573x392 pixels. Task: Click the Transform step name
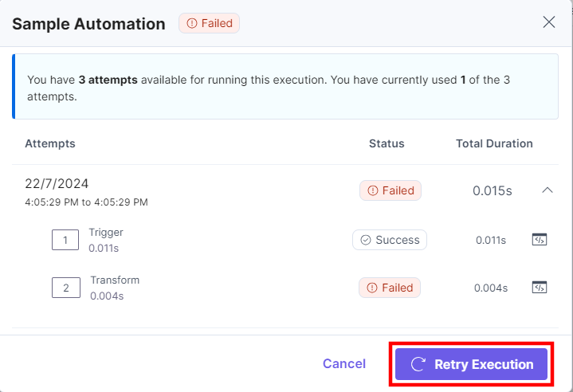coord(115,280)
